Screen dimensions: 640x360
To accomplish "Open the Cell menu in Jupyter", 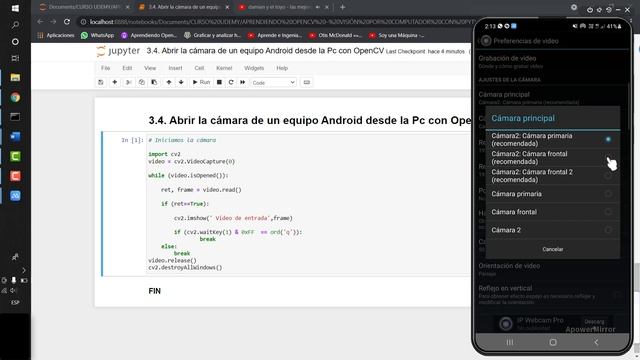I will pos(199,68).
